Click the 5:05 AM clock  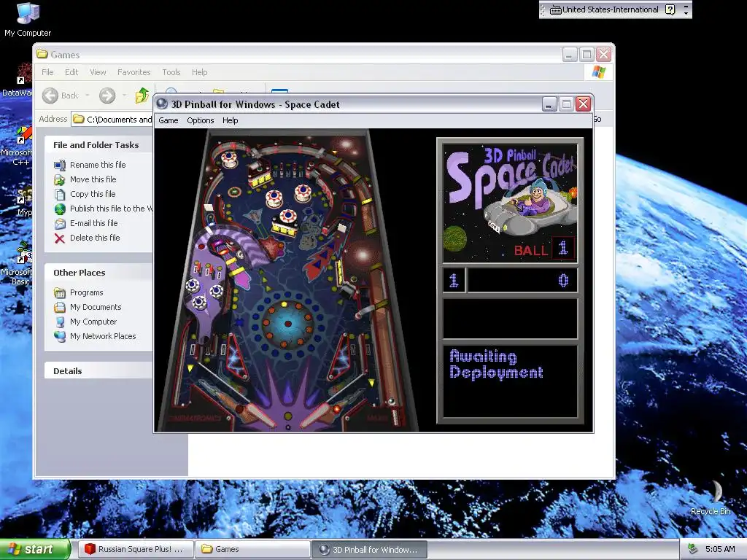point(720,549)
